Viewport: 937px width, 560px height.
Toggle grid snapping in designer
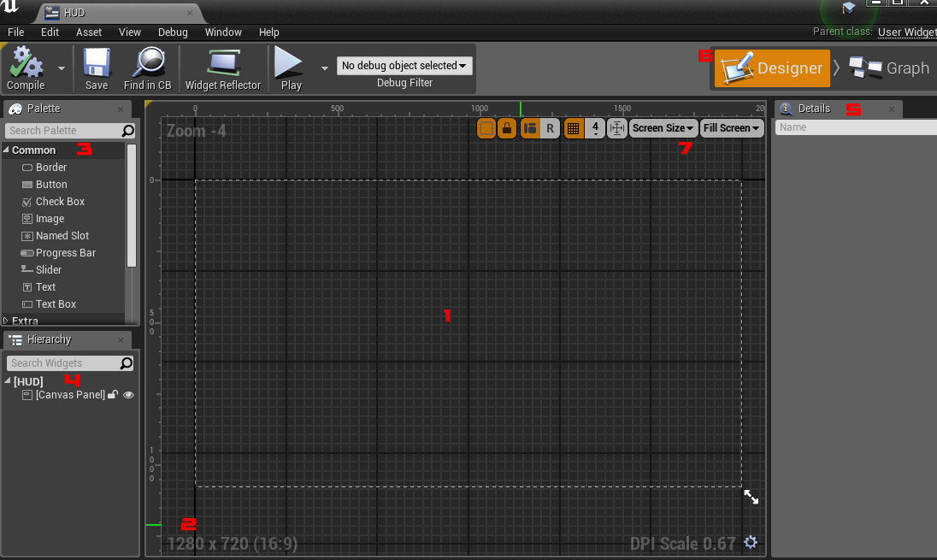(x=573, y=128)
